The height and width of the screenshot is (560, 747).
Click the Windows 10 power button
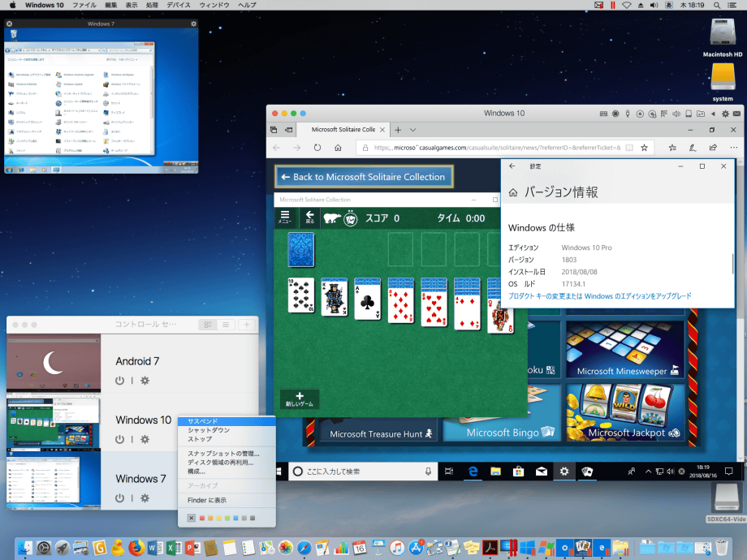(119, 439)
